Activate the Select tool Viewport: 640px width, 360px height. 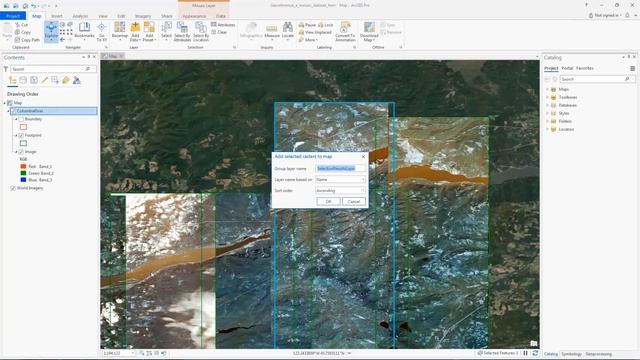(x=166, y=31)
